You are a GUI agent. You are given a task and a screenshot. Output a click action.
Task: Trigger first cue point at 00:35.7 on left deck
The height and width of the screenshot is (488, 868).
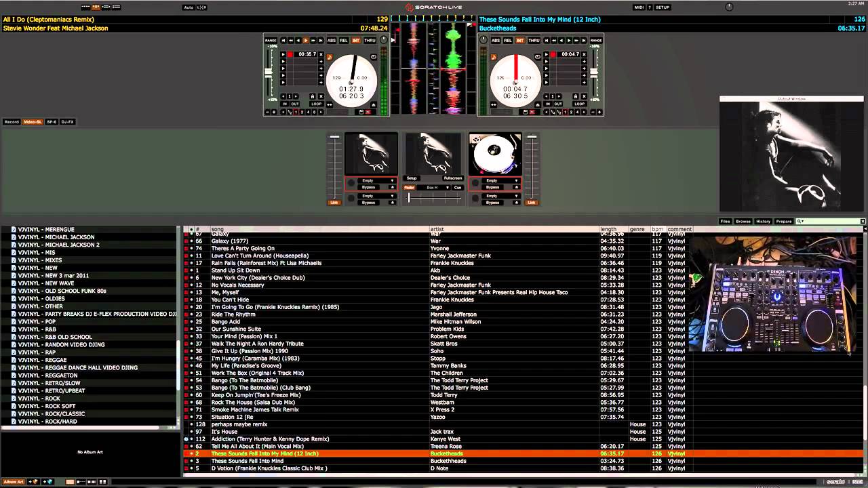[283, 54]
